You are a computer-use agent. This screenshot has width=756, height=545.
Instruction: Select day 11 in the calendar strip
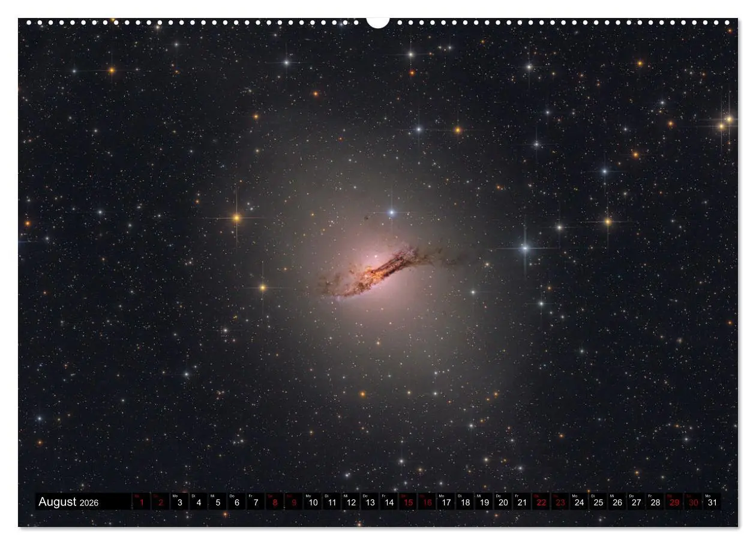click(x=332, y=502)
